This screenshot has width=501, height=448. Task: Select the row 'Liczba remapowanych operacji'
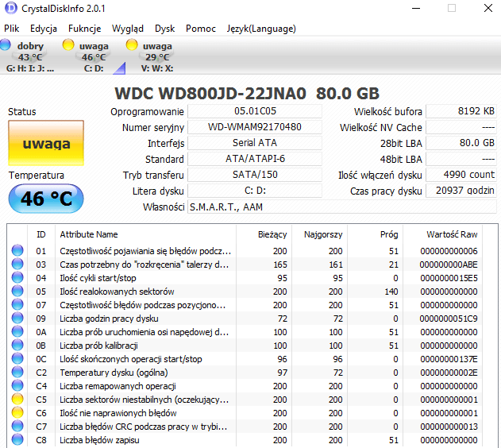245,386
